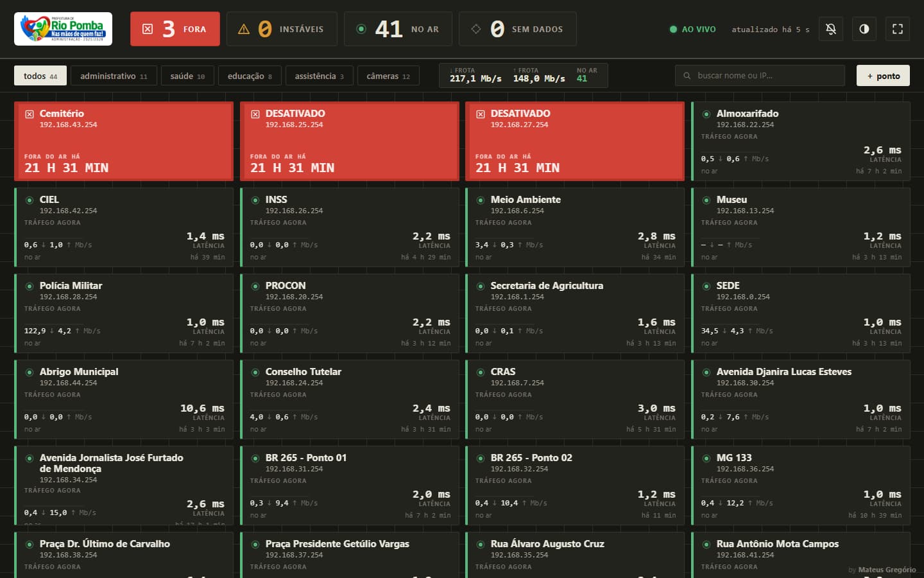Click online status icon for Abrigo Municipal
Screen dimensions: 924x578
point(30,372)
